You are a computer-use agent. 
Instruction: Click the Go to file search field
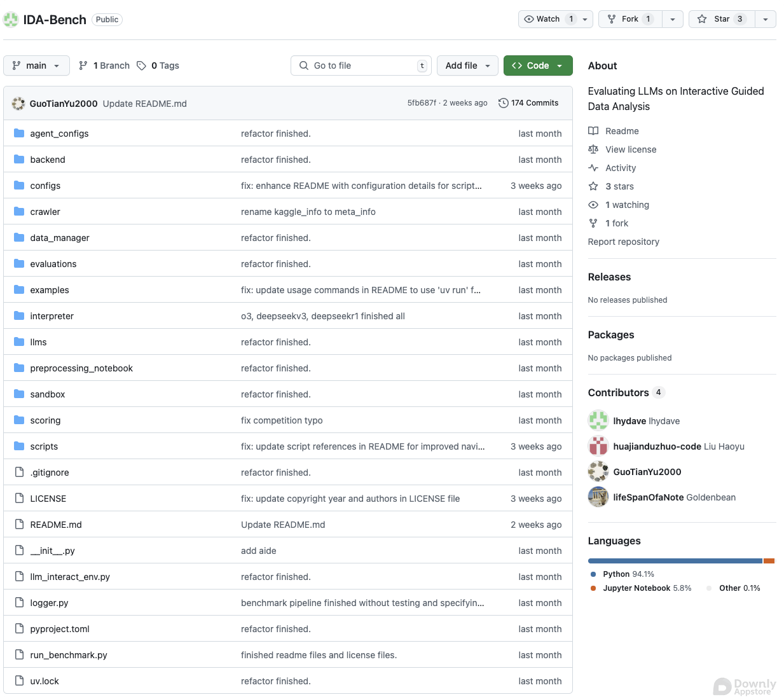361,66
